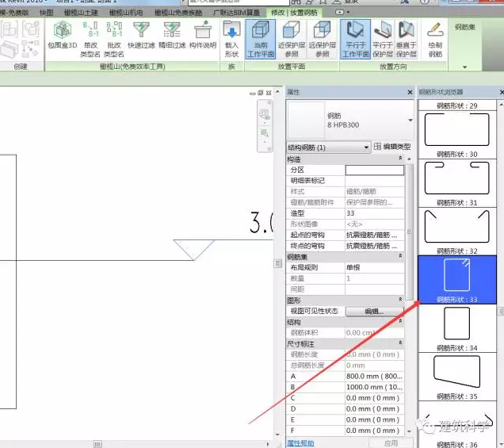Switch to the 橄榄山土建 ribbon tab
Image resolution: width=504 pixels, height=448 pixels.
(x=81, y=13)
